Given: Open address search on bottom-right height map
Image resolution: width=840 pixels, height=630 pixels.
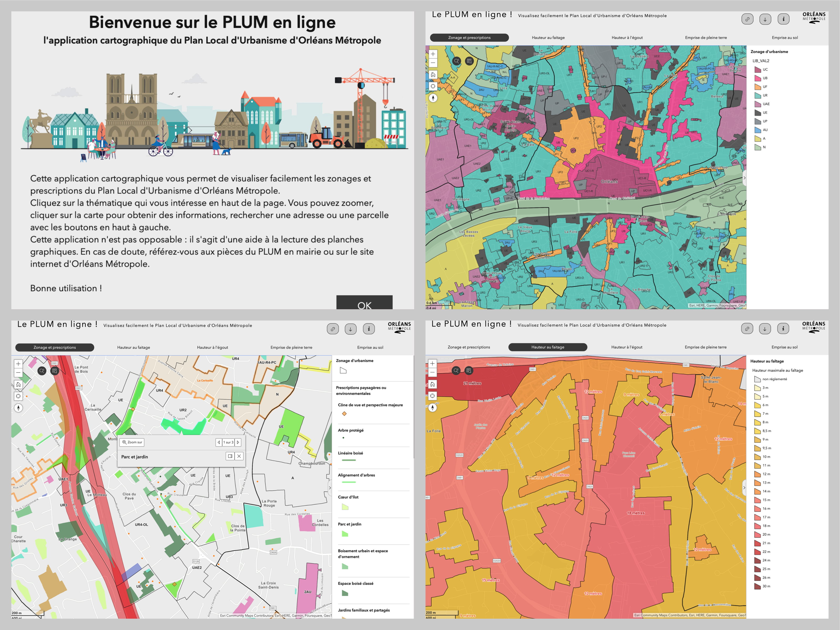Looking at the screenshot, I should click(456, 370).
